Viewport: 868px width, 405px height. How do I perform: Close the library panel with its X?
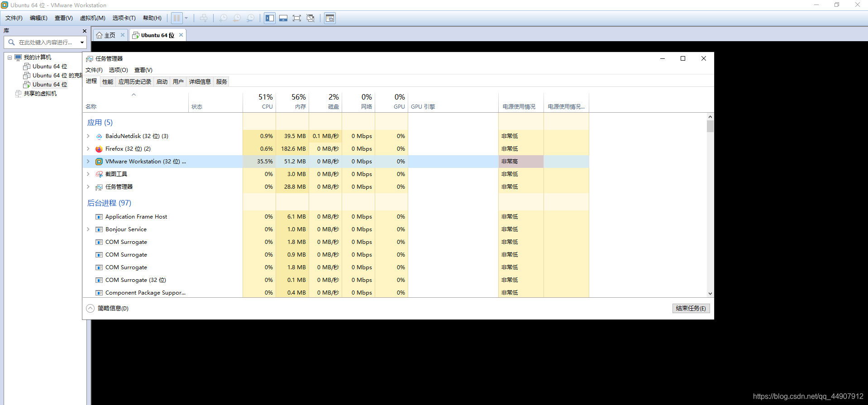(85, 31)
